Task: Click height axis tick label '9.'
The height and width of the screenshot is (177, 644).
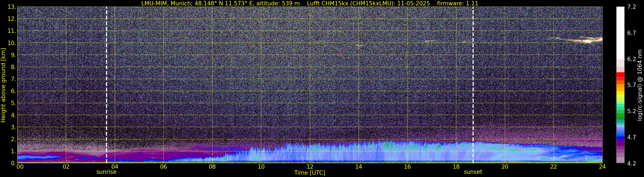Action: 13,55
